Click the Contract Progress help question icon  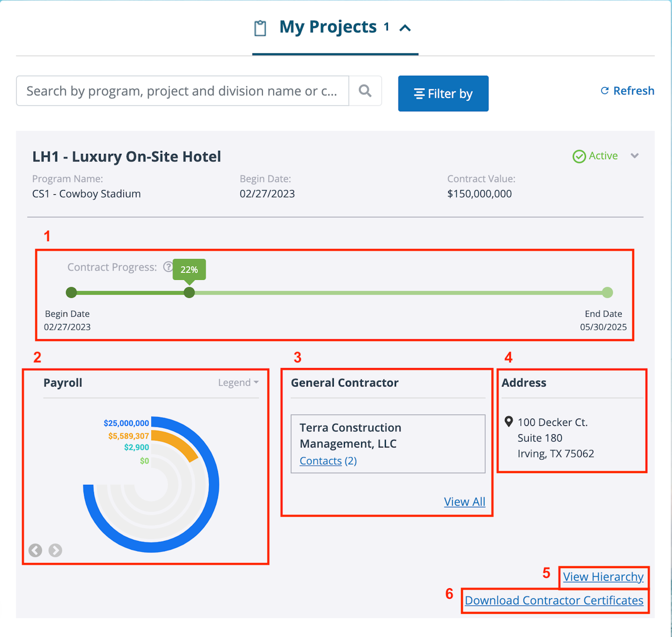[167, 267]
